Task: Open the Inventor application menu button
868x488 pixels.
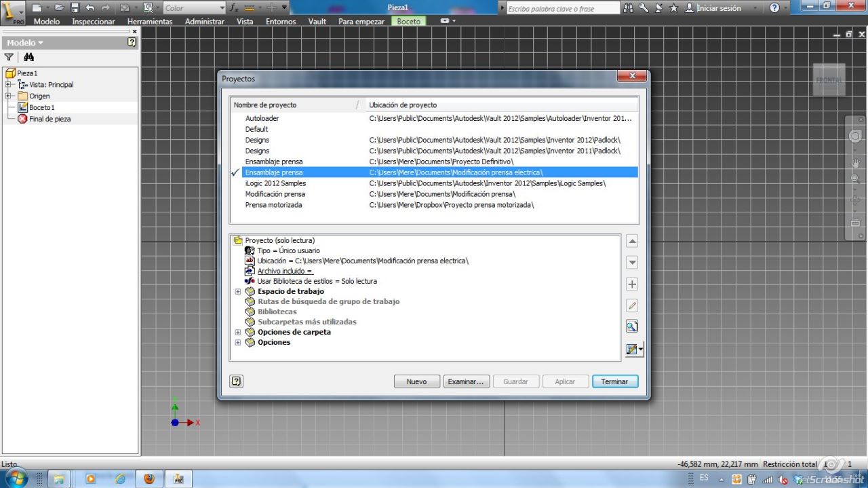Action: (x=12, y=12)
